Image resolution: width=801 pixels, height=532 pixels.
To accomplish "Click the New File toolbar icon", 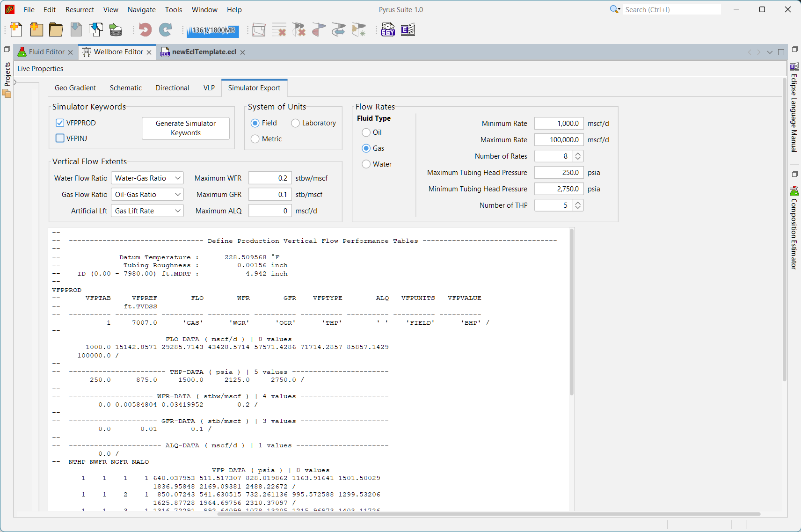I will pyautogui.click(x=16, y=30).
